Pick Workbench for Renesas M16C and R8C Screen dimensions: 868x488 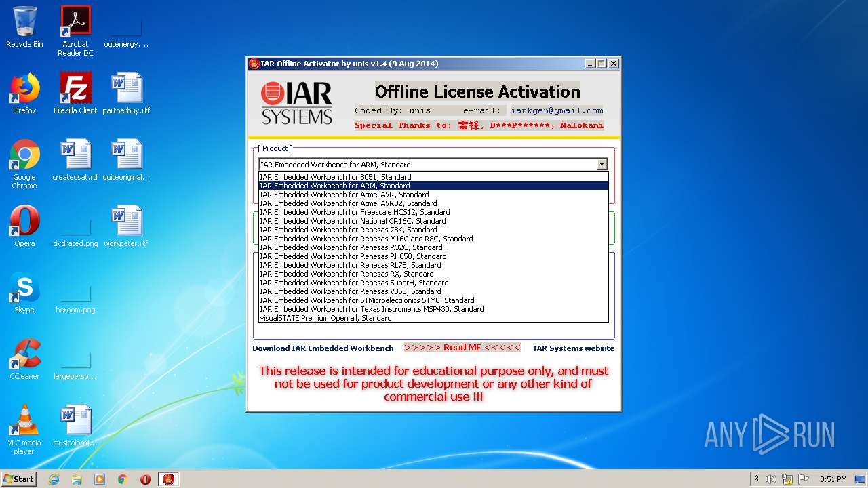(x=433, y=239)
